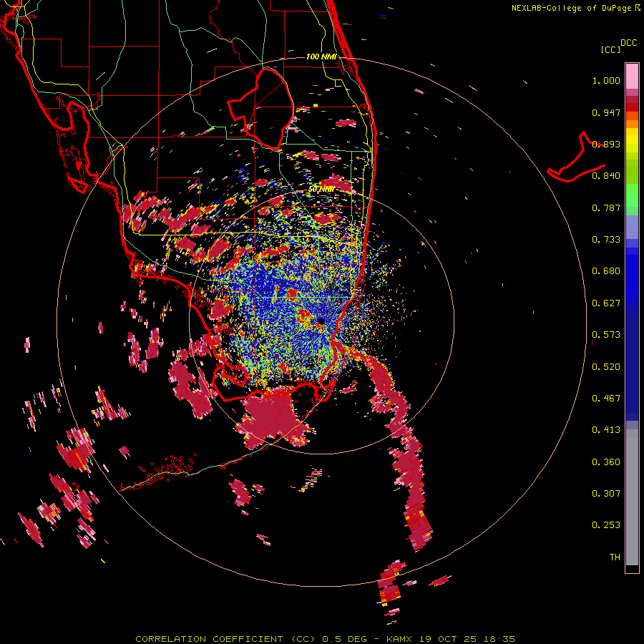Click the 0.680 scale value

pos(606,271)
